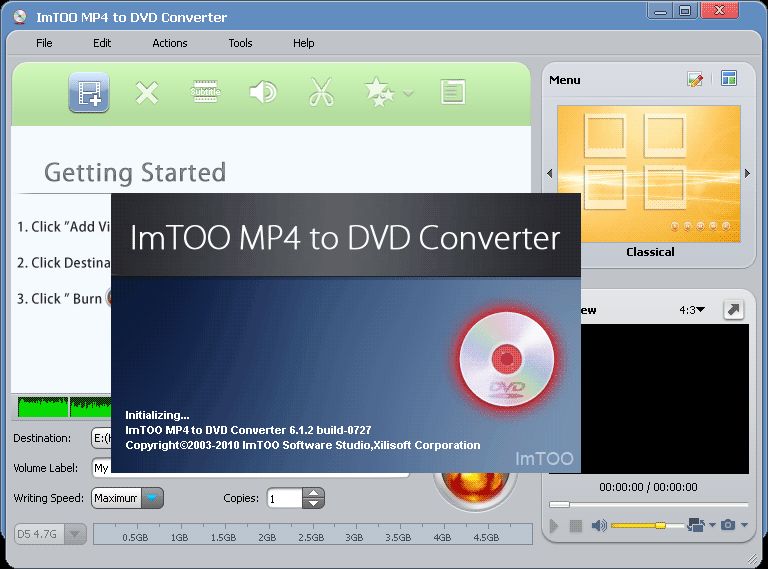Viewport: 768px width, 569px height.
Task: Expand the D5 4.7G disc size dropdown
Action: point(75,534)
